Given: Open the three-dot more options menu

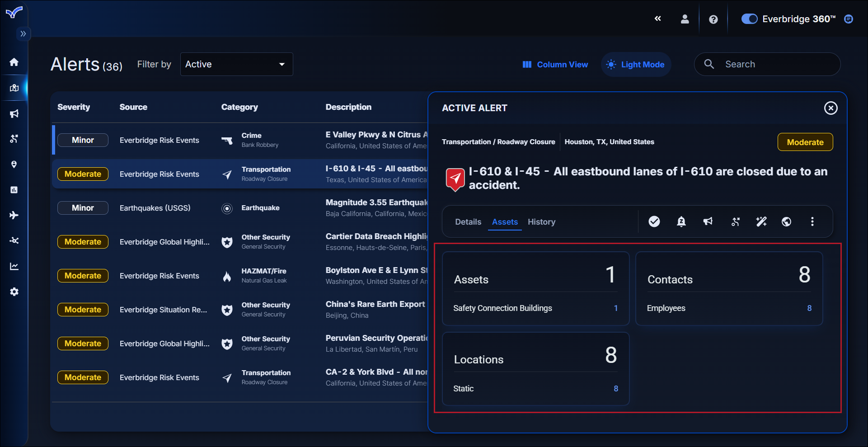Looking at the screenshot, I should pos(812,221).
